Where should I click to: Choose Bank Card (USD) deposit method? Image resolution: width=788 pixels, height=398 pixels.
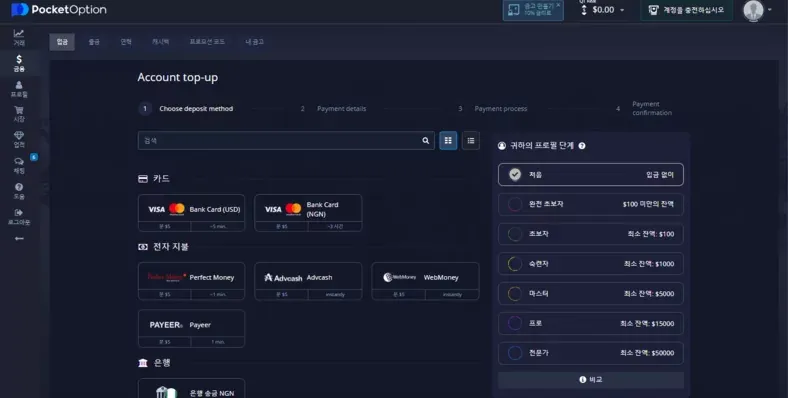pos(191,213)
